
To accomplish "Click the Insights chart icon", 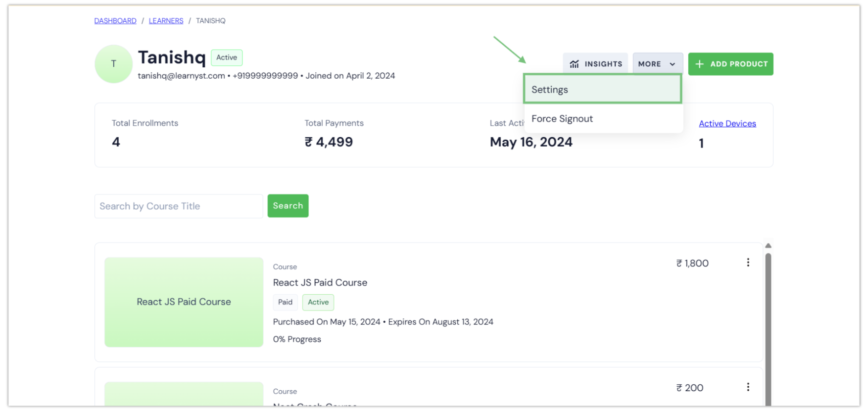I will pyautogui.click(x=574, y=64).
